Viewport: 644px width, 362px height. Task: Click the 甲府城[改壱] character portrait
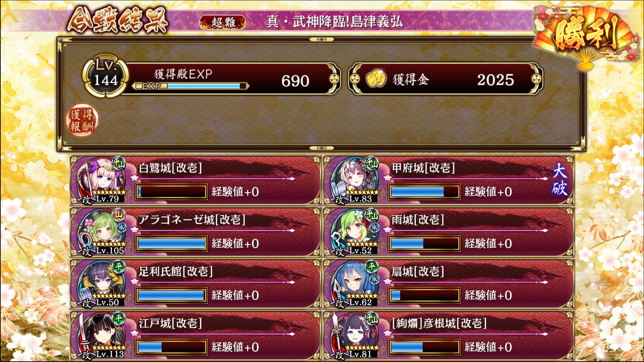pos(354,180)
